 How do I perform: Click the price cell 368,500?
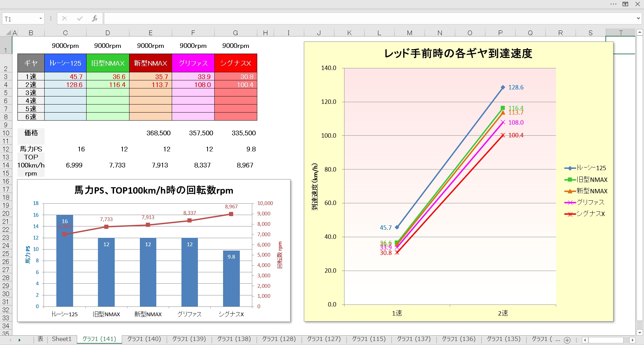click(x=151, y=133)
